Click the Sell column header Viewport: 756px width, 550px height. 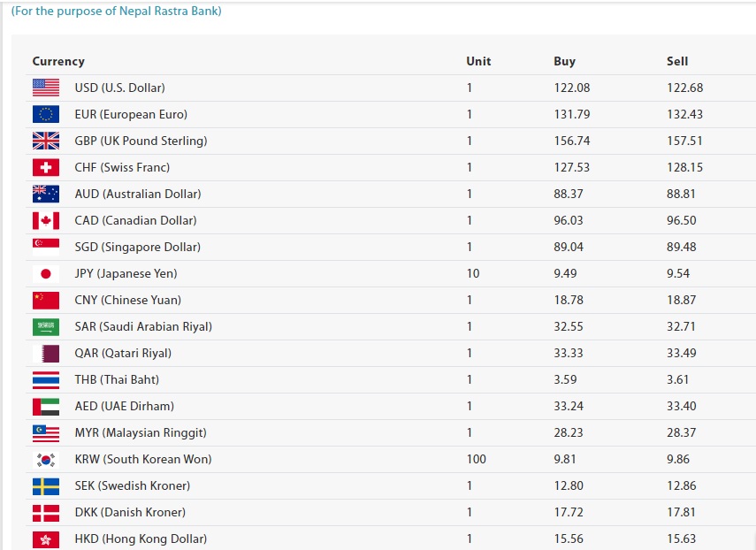[677, 61]
